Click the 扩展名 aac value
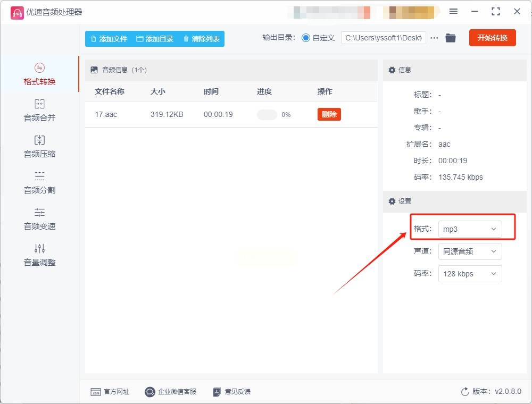The height and width of the screenshot is (404, 532). click(x=444, y=145)
